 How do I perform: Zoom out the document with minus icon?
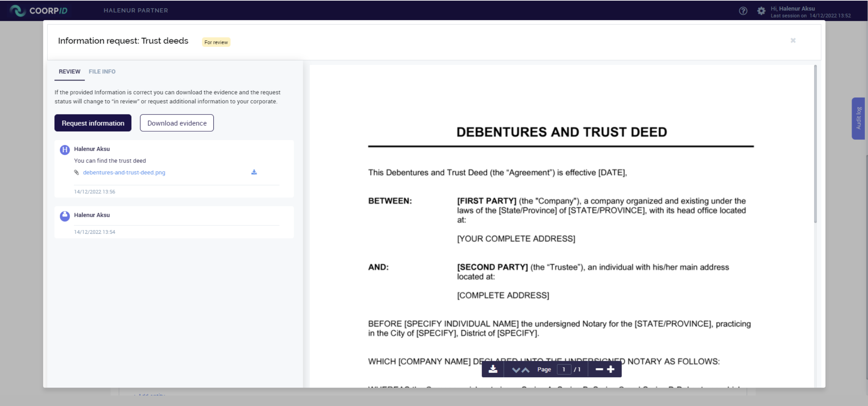(x=599, y=369)
